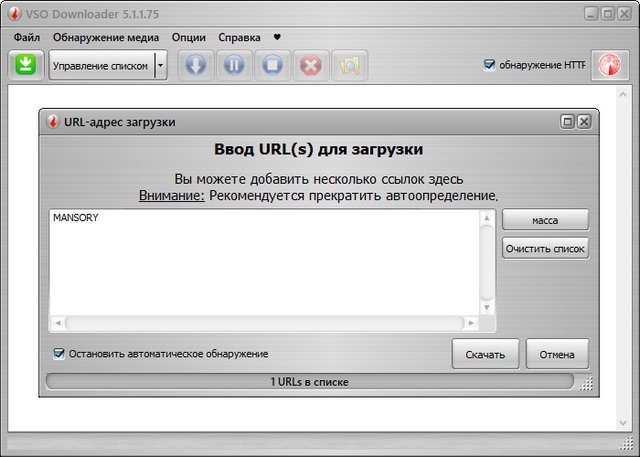Click the blue stop icon

click(x=272, y=65)
